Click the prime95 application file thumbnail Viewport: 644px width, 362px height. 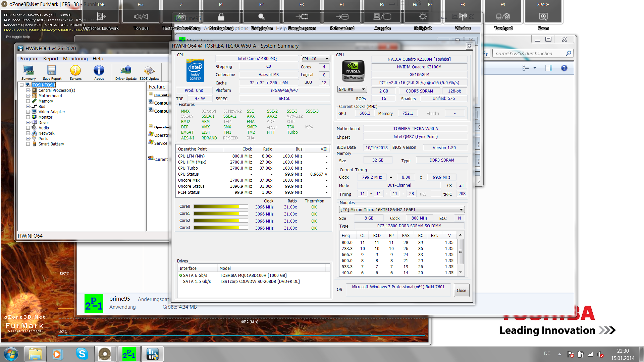[x=94, y=303]
